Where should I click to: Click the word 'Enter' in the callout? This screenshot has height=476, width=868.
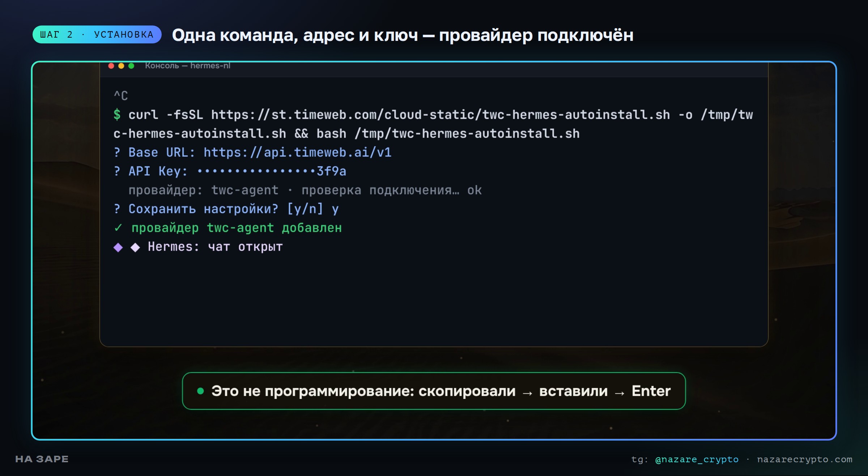651,391
